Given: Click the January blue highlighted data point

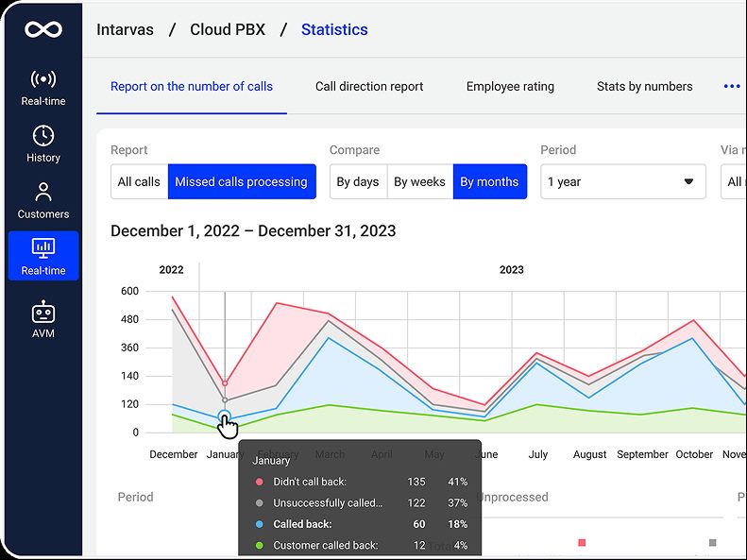Looking at the screenshot, I should click(225, 416).
